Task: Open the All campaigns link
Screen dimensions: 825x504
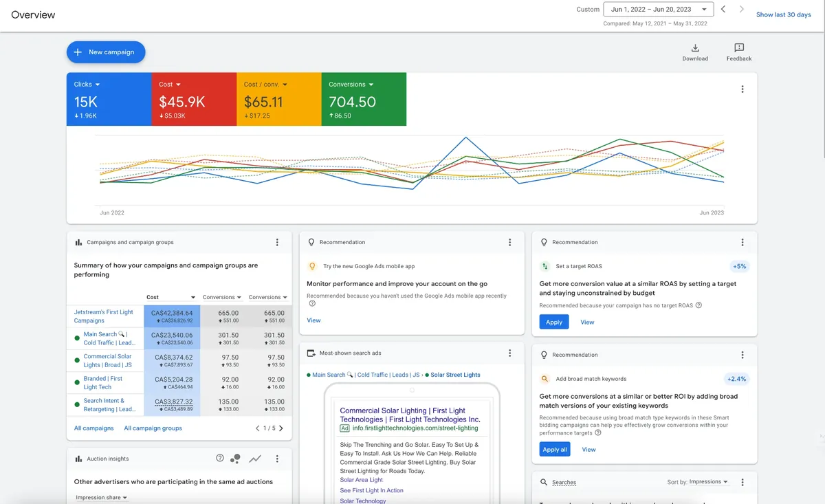Action: pyautogui.click(x=94, y=428)
